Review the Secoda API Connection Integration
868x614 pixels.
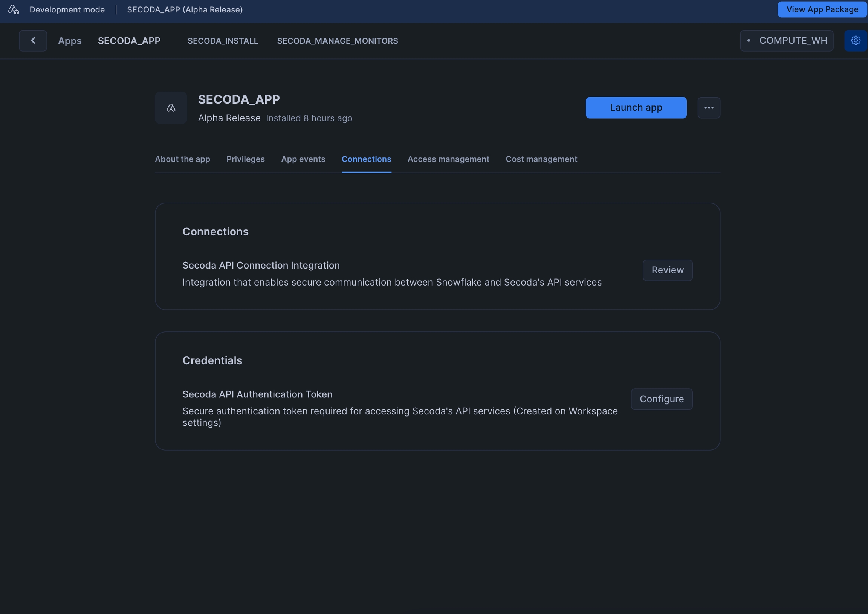(x=667, y=270)
